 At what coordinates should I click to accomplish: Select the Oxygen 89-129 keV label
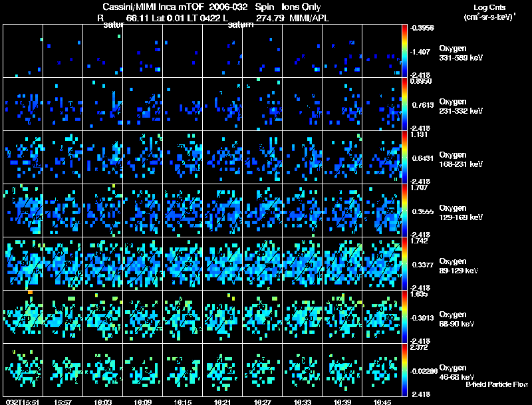pos(459,265)
